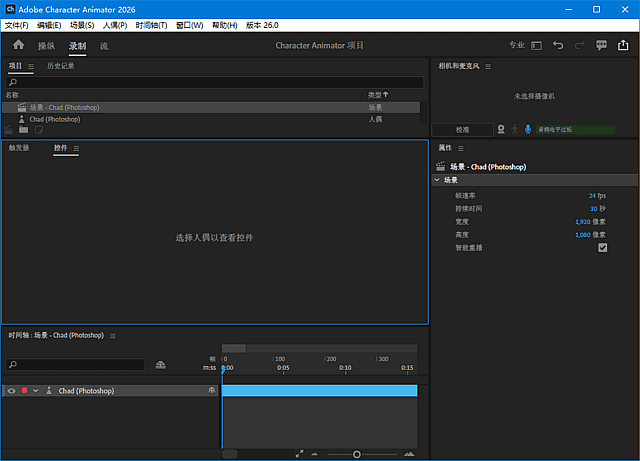The image size is (640, 461).
Task: Hide the Chad (Photoshop) track with eye icon
Action: (x=11, y=391)
